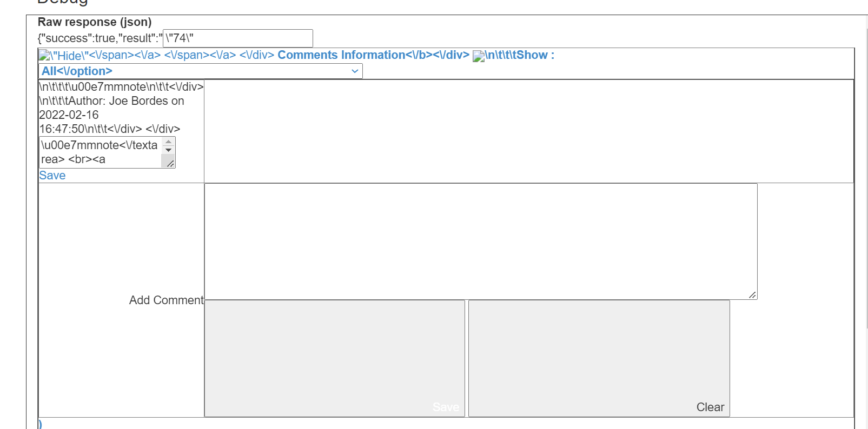Viewport: 868px width, 429px height.
Task: Click scroll-up arrow in the small note textarea
Action: tap(168, 142)
